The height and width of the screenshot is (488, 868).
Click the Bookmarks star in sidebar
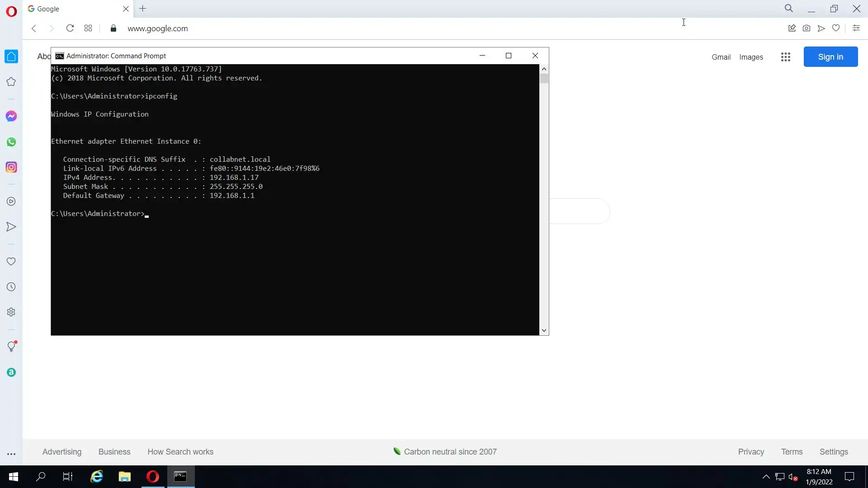[11, 82]
